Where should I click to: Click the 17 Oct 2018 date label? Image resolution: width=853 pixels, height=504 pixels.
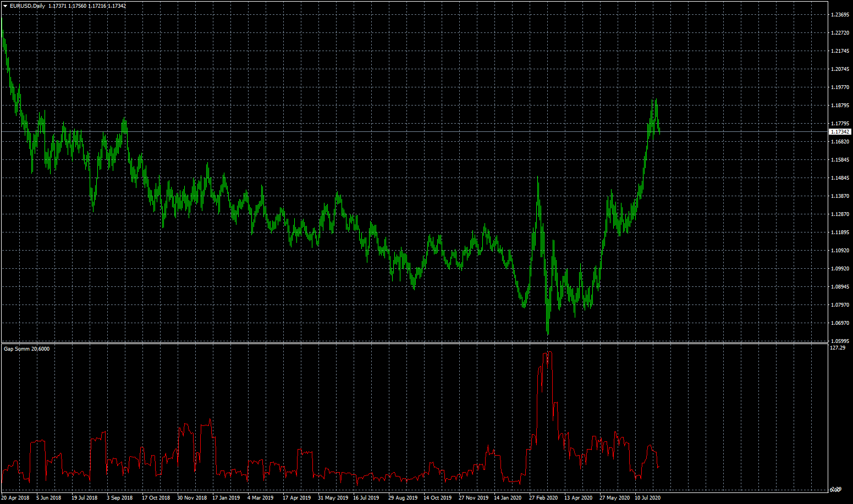pyautogui.click(x=156, y=498)
